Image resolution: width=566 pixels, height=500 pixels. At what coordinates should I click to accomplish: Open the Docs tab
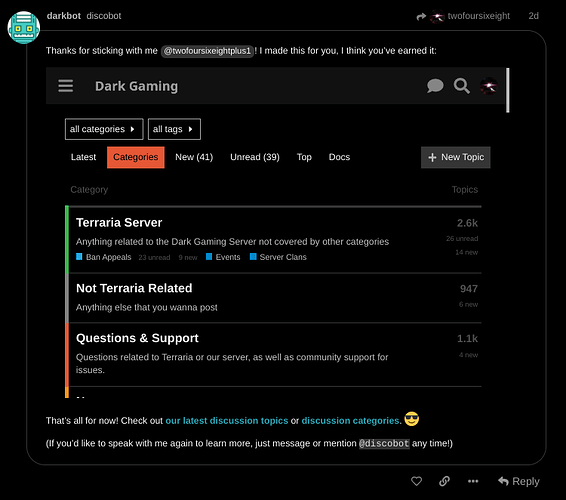[x=339, y=157]
